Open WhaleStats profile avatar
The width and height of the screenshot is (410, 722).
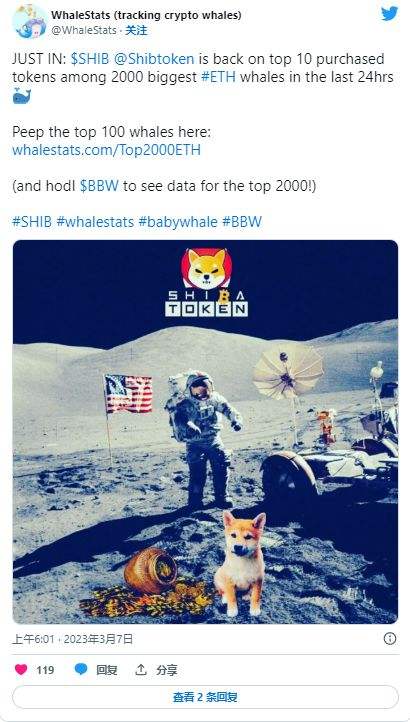29,22
